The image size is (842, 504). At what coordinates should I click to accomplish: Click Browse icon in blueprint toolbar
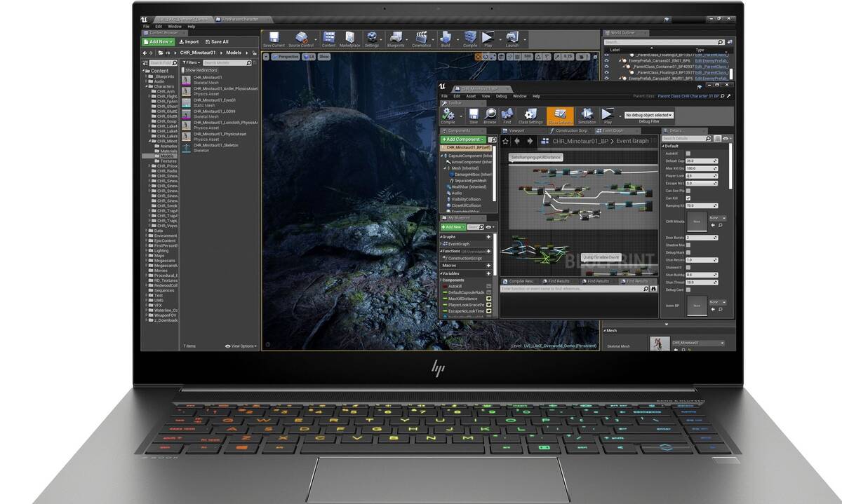(x=490, y=116)
